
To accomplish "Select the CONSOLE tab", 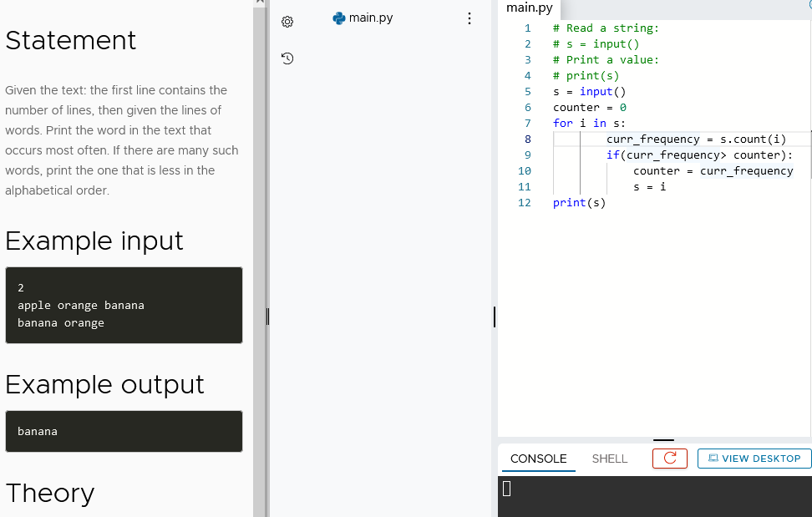I will (537, 459).
